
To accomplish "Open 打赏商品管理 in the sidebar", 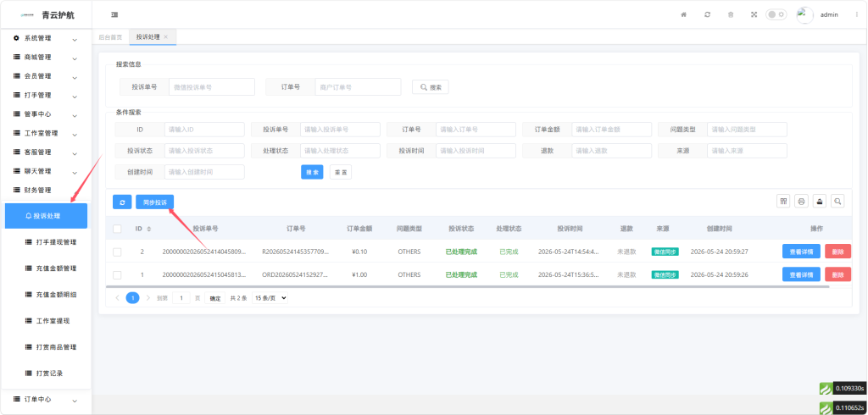I will [x=51, y=347].
